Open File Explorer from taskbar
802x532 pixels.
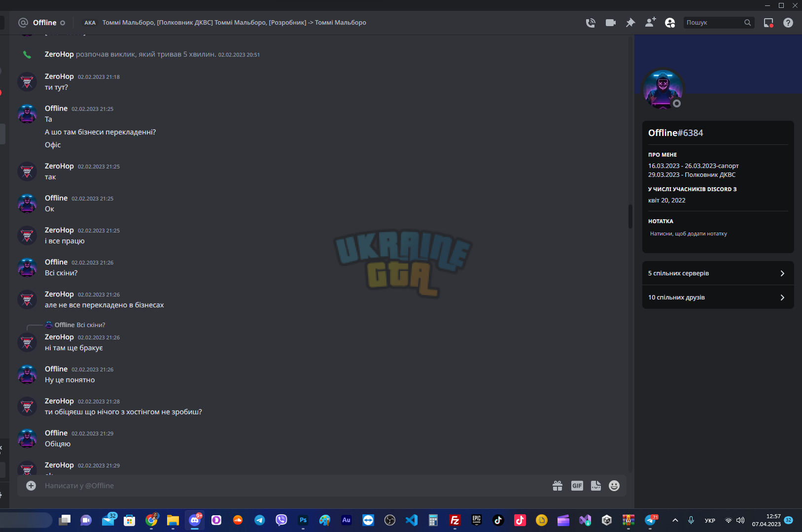click(x=173, y=520)
